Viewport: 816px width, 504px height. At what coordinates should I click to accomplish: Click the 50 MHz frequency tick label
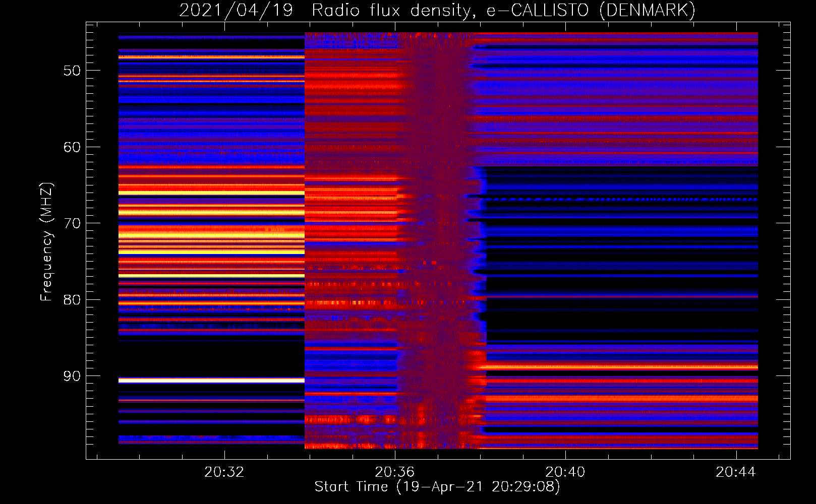72,71
